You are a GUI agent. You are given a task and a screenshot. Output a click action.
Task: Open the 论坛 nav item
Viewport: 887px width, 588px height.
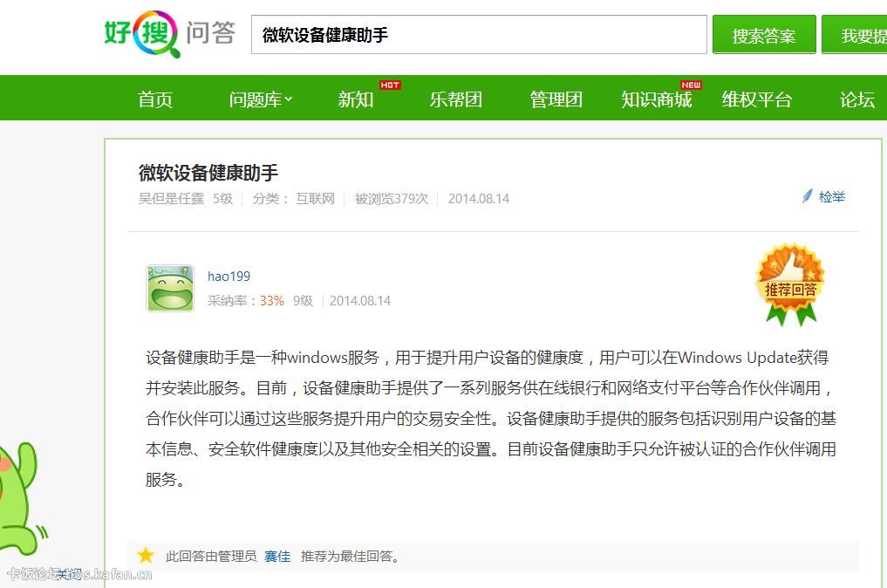click(856, 99)
